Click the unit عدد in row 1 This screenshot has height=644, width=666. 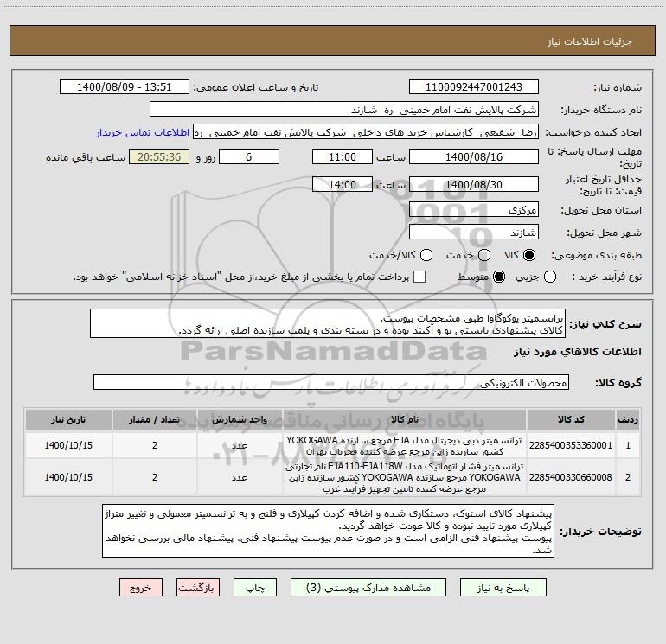coord(240,446)
